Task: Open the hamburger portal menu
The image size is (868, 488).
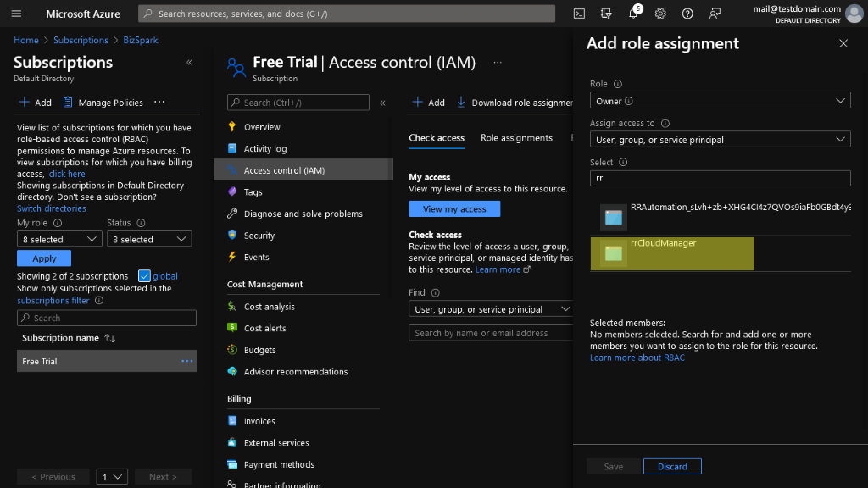Action: (16, 14)
